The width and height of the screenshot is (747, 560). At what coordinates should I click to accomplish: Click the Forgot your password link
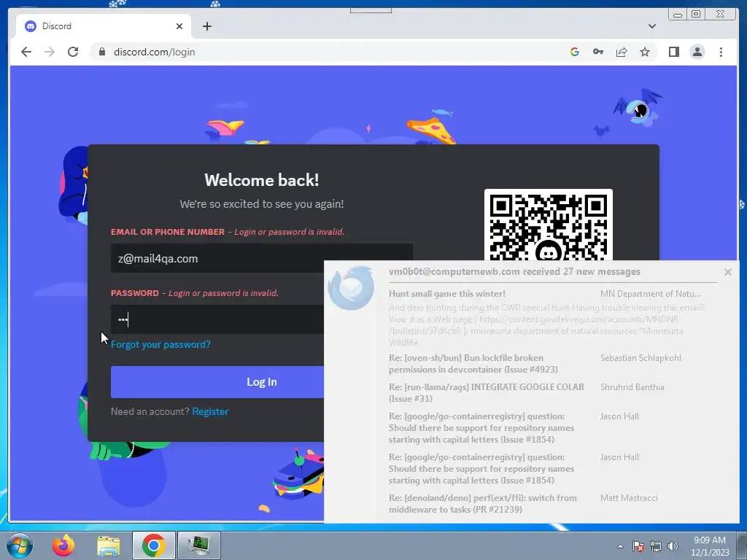160,344
